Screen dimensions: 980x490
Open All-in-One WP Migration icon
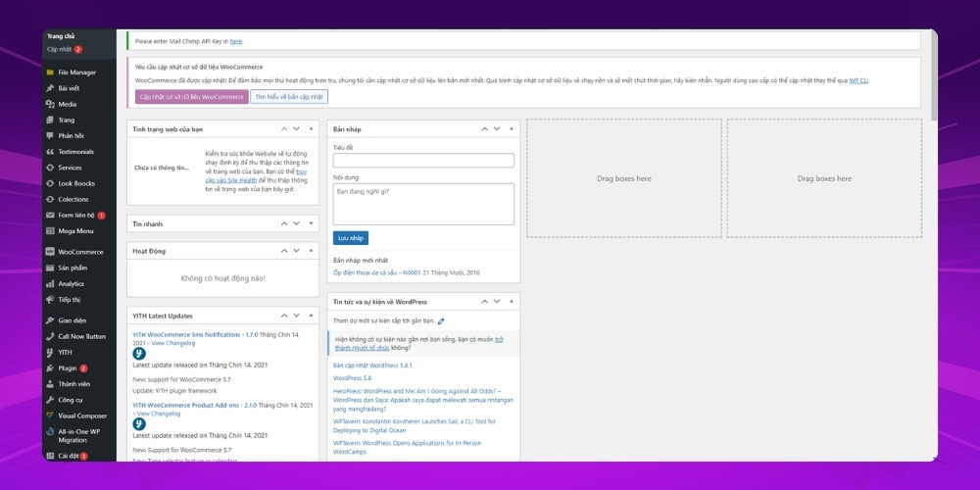(50, 432)
